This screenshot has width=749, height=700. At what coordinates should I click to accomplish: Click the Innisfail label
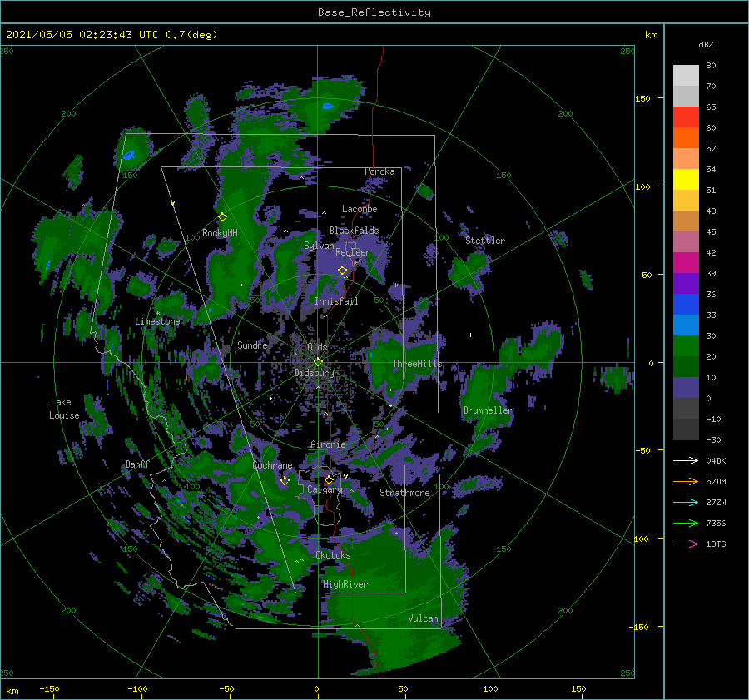pos(336,301)
